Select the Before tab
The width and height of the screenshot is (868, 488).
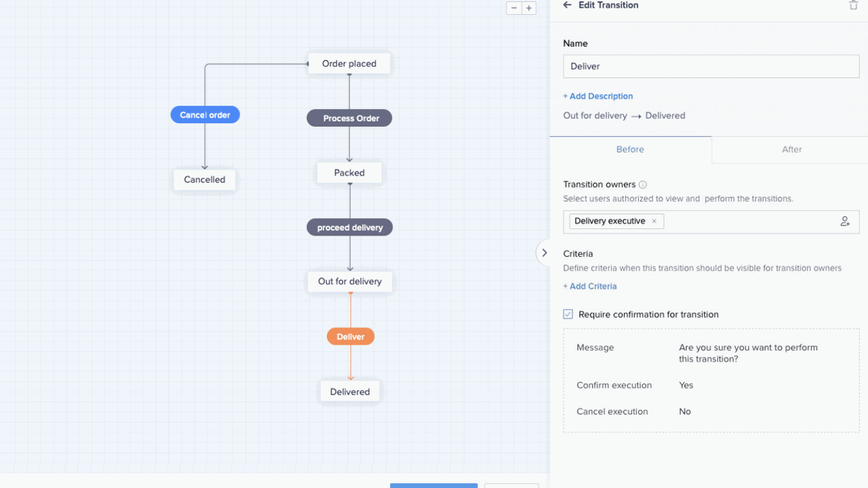[630, 149]
